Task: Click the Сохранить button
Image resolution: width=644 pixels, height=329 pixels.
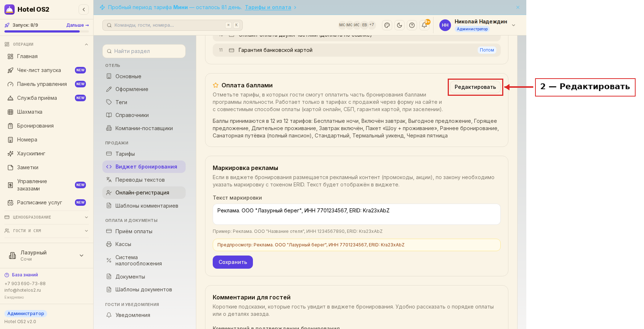Action: tap(233, 262)
